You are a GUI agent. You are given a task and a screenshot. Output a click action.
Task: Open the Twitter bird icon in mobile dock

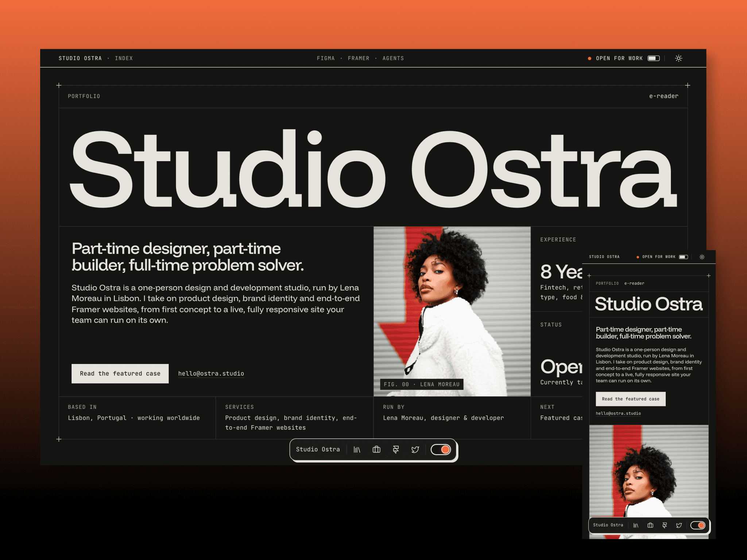[679, 525]
